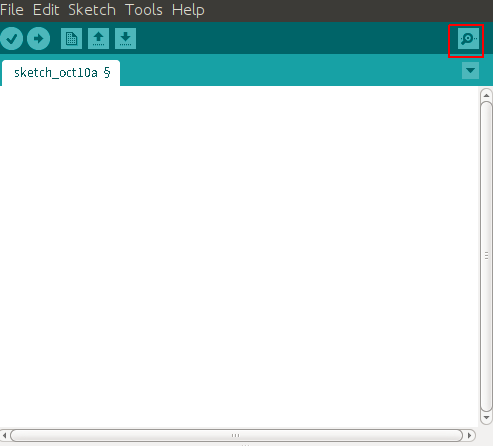Click inside the empty code editor

(x=239, y=257)
